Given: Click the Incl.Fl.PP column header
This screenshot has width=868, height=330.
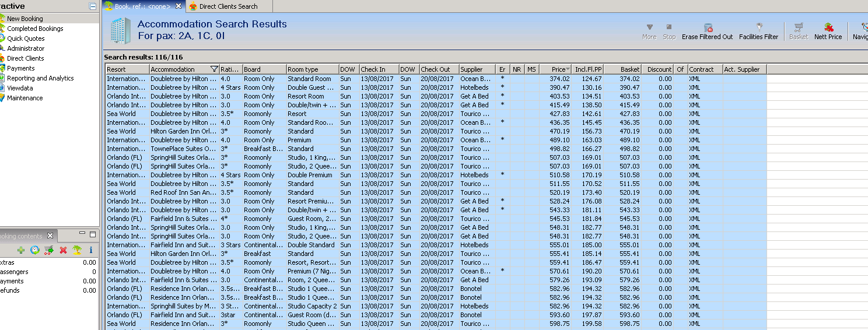Looking at the screenshot, I should 587,69.
